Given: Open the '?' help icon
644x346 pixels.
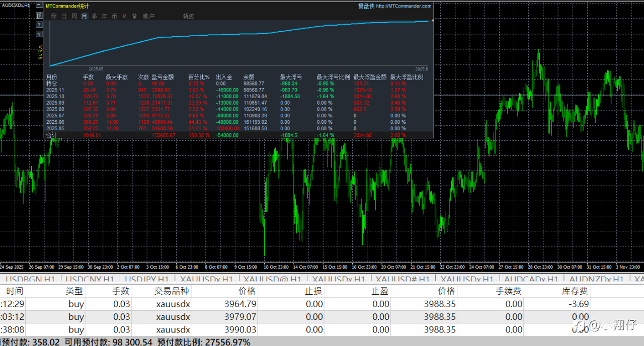Looking at the screenshot, I should (39, 25).
